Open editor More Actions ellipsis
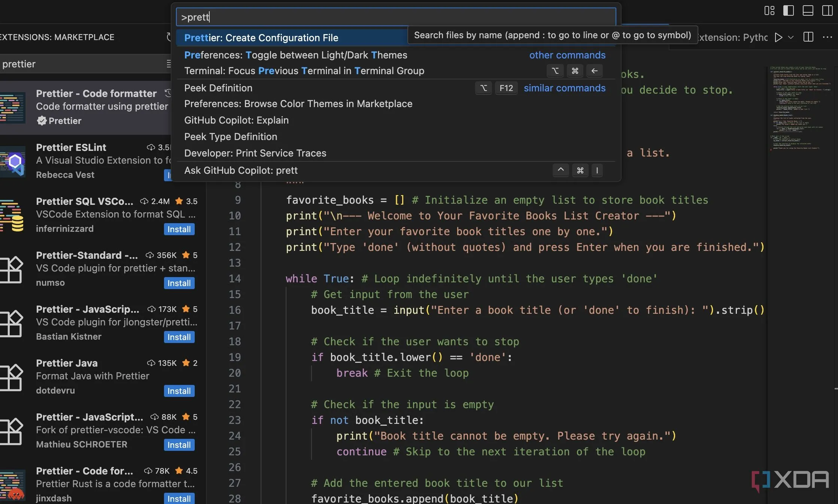The width and height of the screenshot is (838, 504). 827,37
